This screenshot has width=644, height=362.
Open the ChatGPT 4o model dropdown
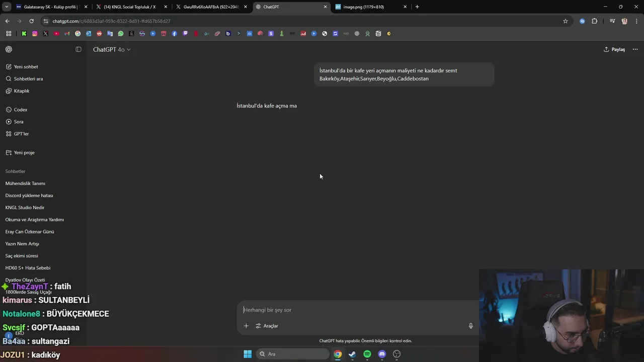point(112,49)
